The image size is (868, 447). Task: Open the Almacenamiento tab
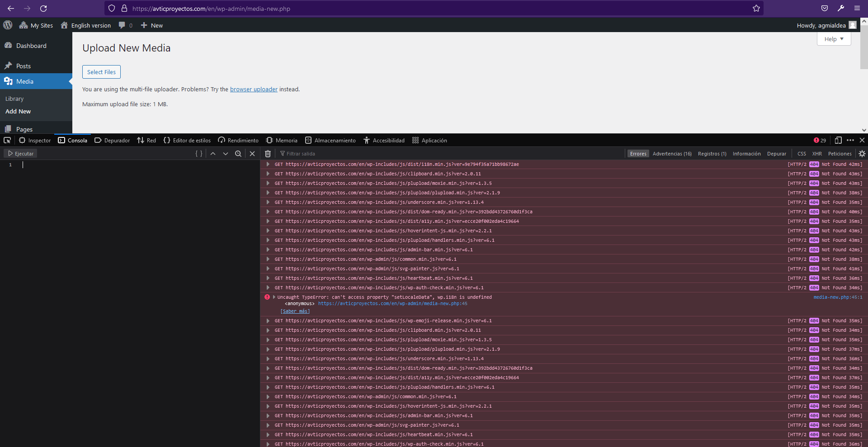(x=330, y=141)
